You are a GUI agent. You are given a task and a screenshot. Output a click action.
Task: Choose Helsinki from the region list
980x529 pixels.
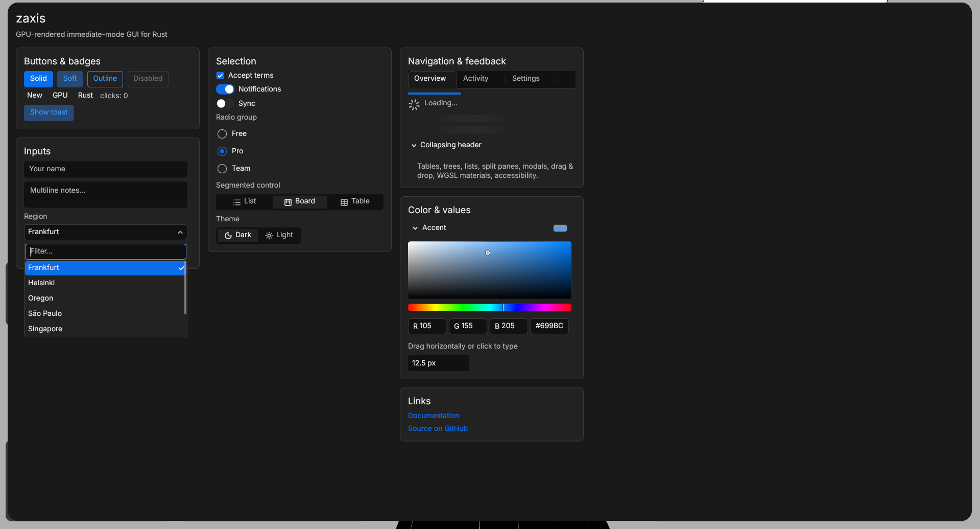(x=105, y=283)
